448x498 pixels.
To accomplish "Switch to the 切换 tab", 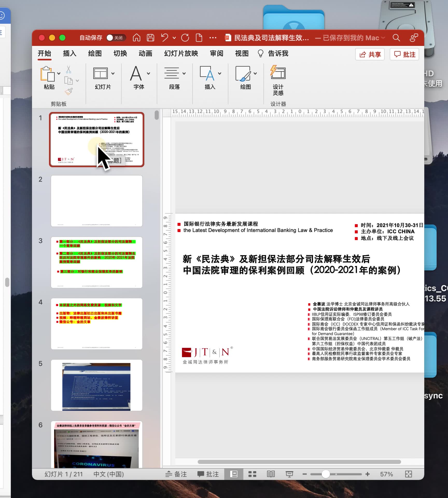I will [120, 53].
